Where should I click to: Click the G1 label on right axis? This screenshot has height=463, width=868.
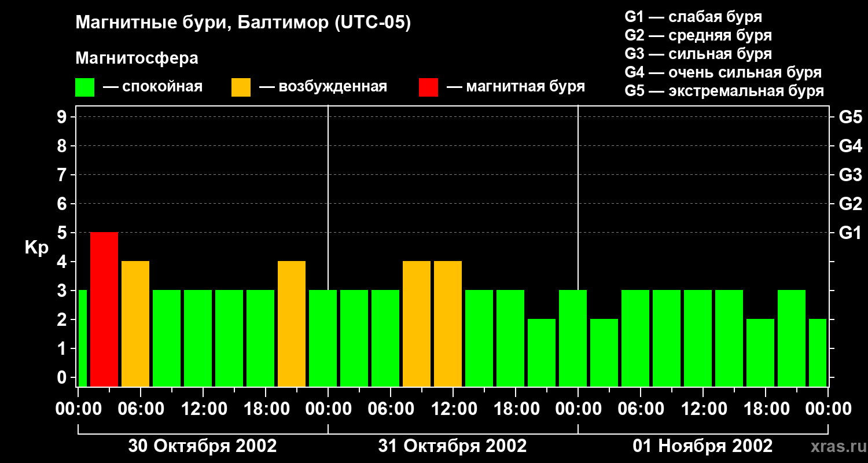[850, 233]
